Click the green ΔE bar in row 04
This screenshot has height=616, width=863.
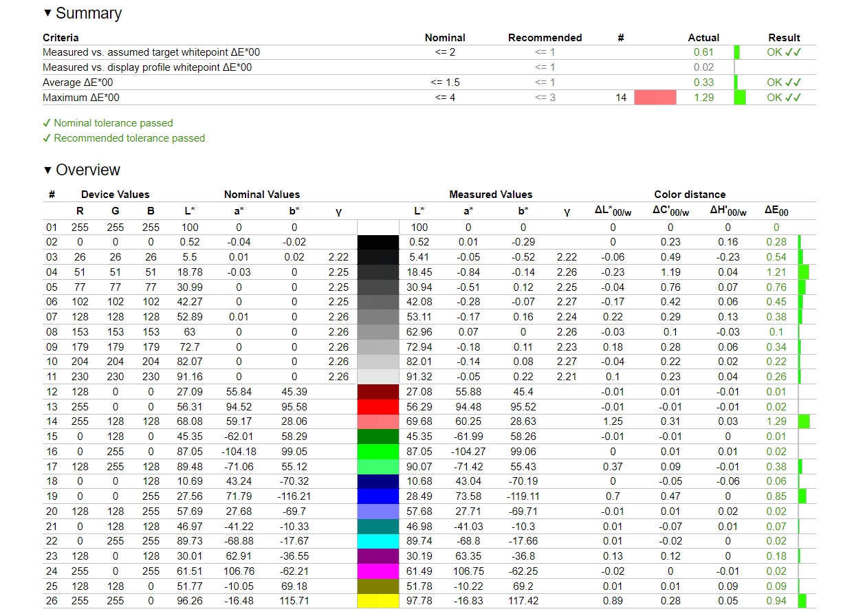[x=803, y=272]
